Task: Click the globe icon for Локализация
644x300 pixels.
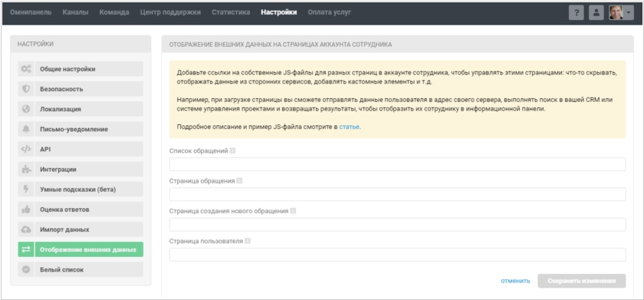Action: [x=26, y=109]
